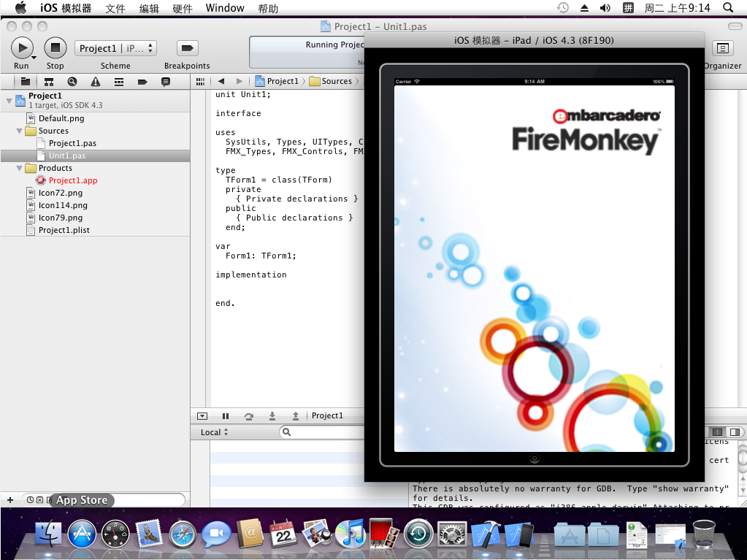Viewport: 747px width, 560px height.
Task: Select Project1.plist file
Action: pyautogui.click(x=64, y=230)
